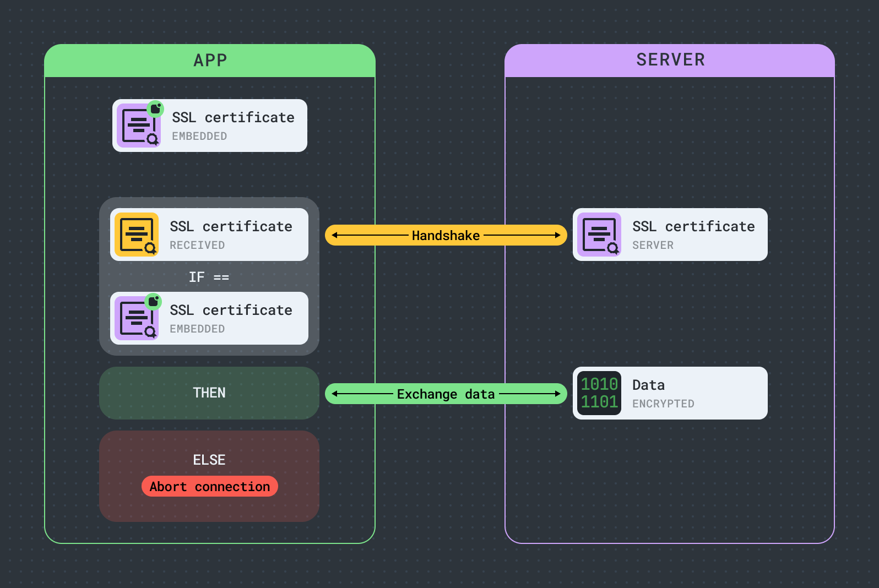Click the embedded certificate icon below IF ==
The image size is (879, 588).
pyautogui.click(x=137, y=318)
